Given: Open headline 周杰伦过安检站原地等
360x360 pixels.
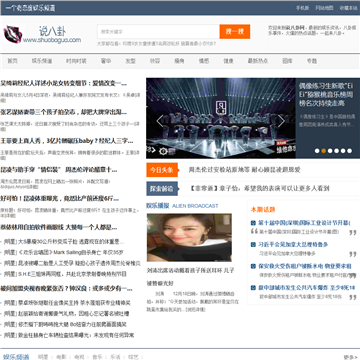Looking at the screenshot, I should (x=245, y=170).
